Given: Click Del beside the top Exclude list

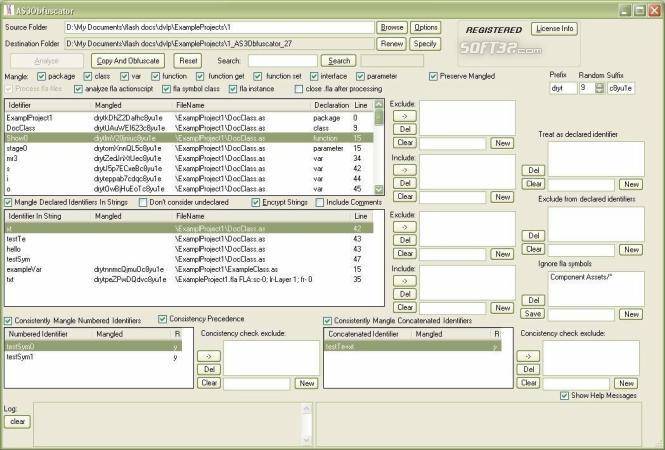Looking at the screenshot, I should pos(404,129).
